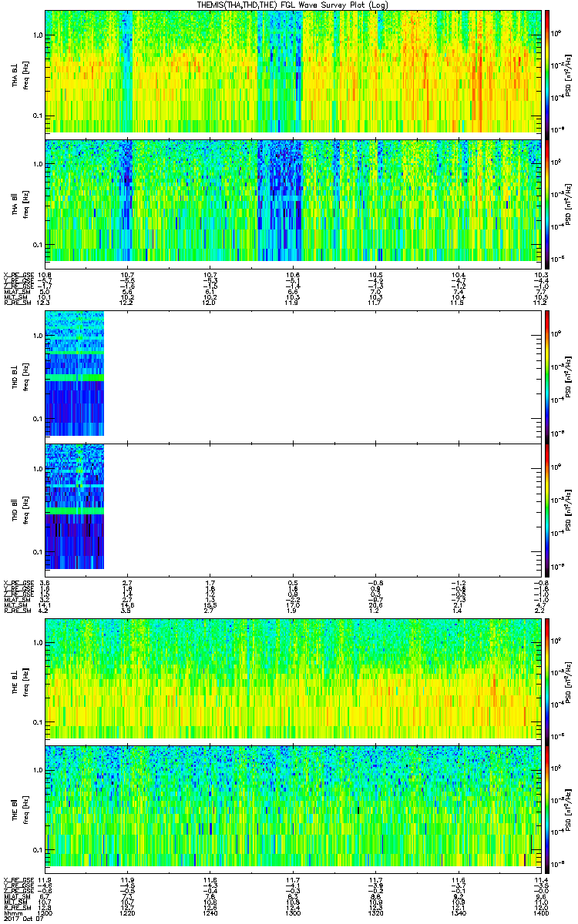
Task: Click the '0.1' frequency tick on THA B⊥
Action: 37,115
